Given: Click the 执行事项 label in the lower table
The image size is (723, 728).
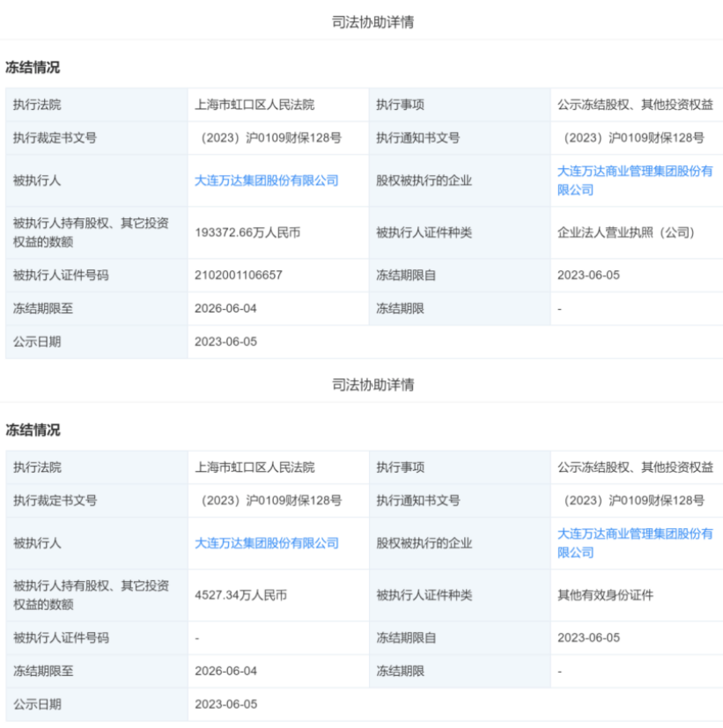Looking at the screenshot, I should [x=400, y=467].
